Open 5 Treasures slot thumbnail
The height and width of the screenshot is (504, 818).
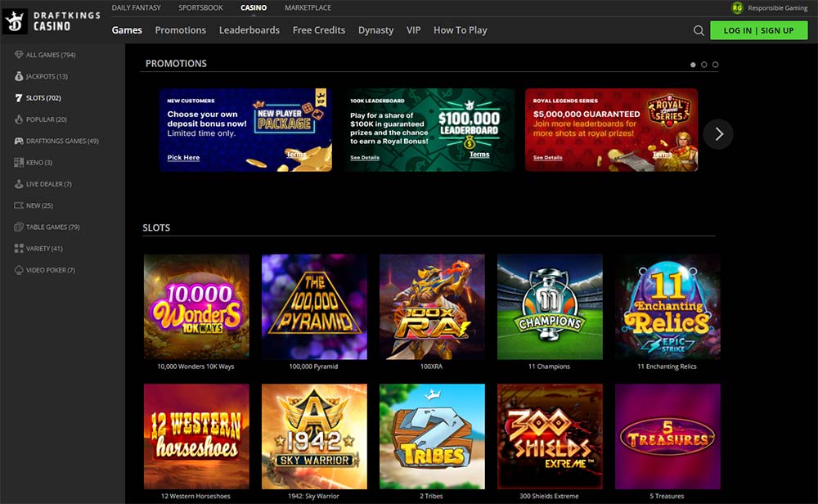point(667,437)
